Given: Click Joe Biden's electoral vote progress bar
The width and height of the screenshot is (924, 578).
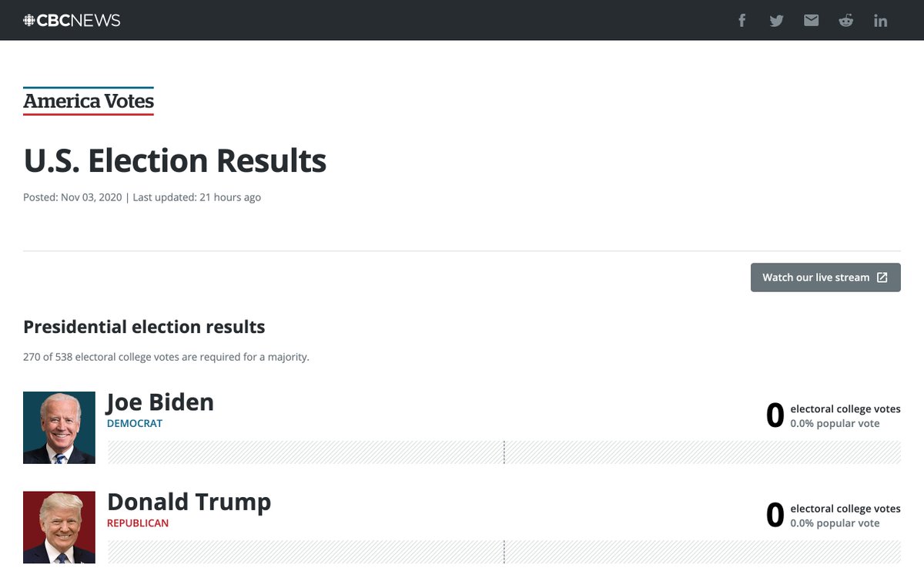Looking at the screenshot, I should [504, 452].
